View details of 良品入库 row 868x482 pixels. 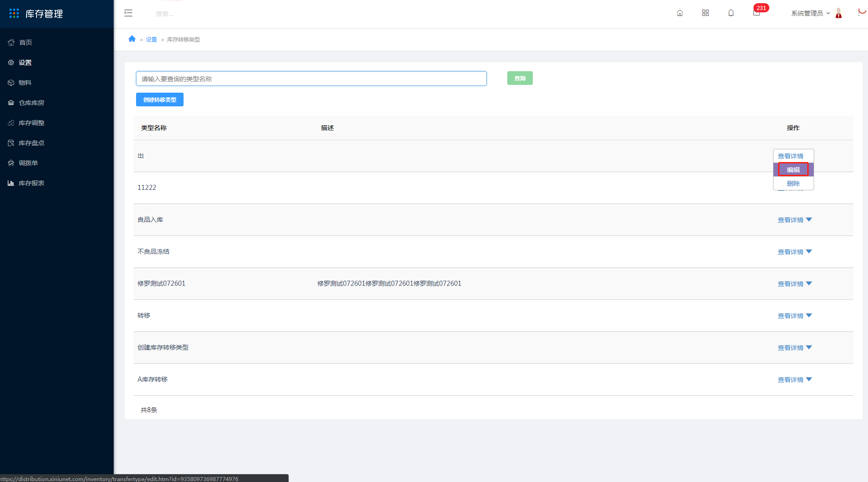pos(790,220)
